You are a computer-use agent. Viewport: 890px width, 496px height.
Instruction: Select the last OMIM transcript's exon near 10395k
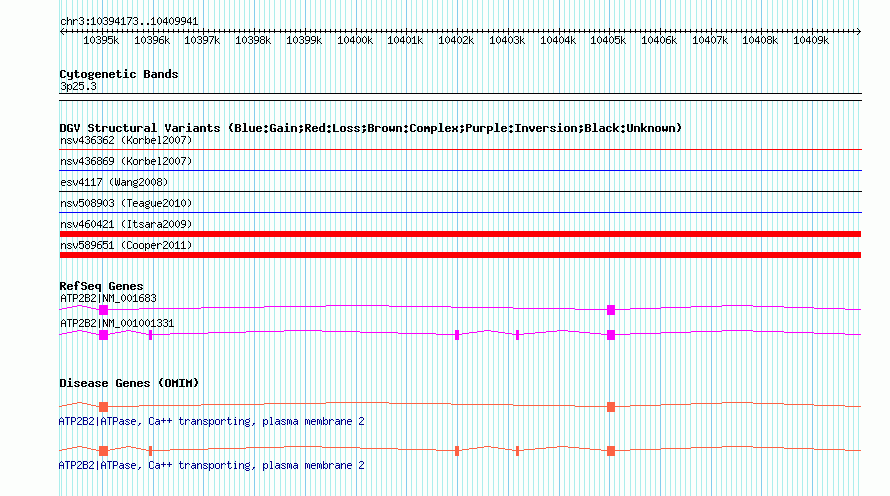point(103,451)
